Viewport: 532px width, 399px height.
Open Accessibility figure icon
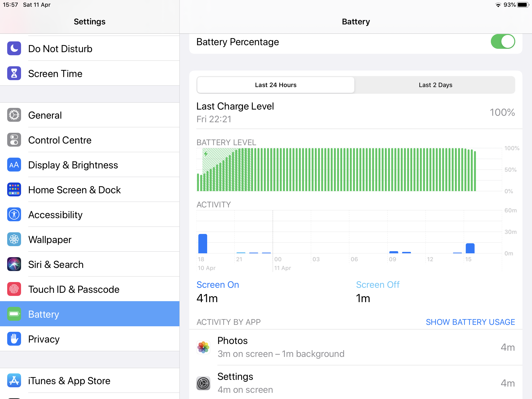(x=14, y=215)
